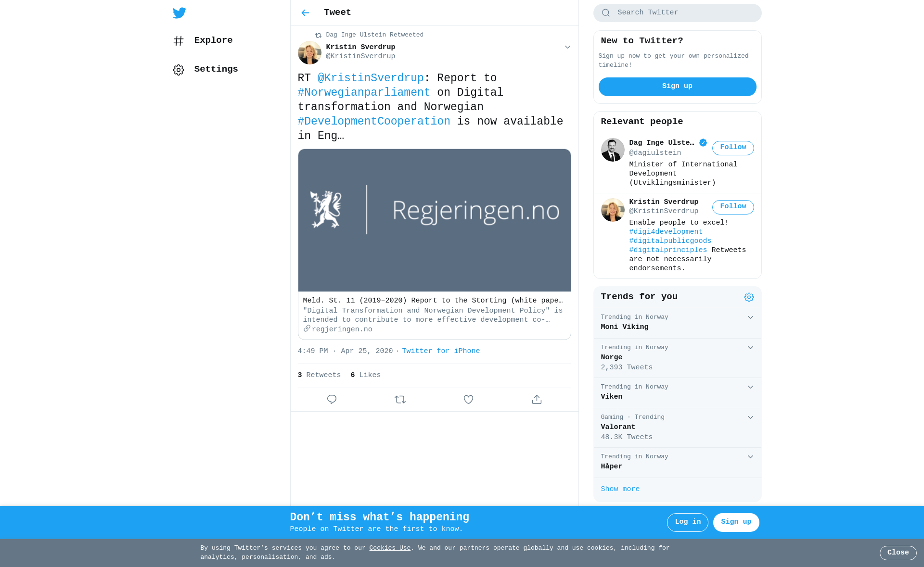
Task: Open chevron menu for Håper trend
Action: [750, 457]
